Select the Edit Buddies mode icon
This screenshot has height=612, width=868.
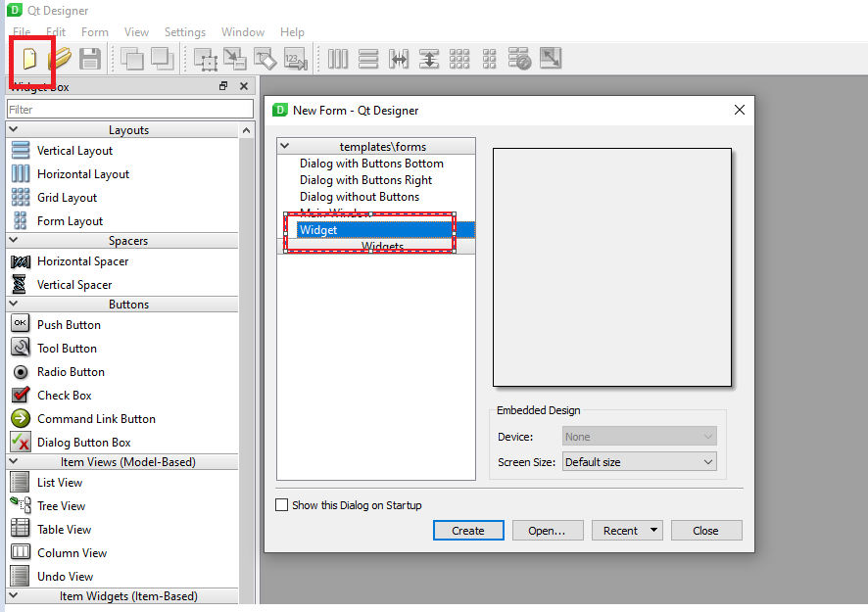265,59
